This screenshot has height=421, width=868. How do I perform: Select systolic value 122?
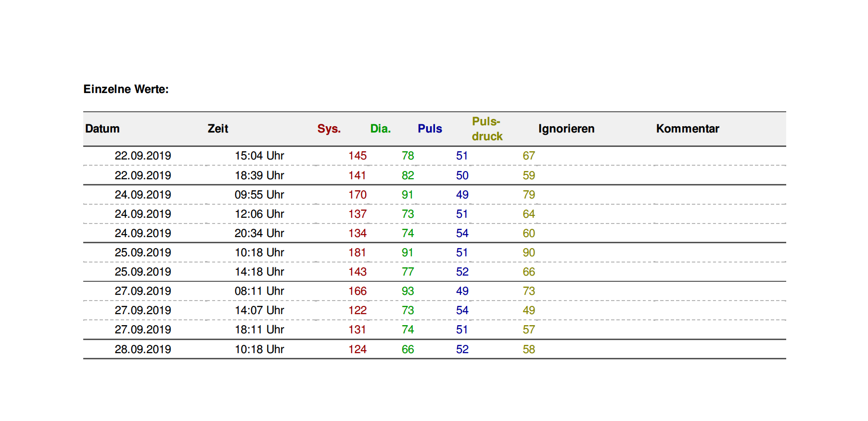coord(357,310)
